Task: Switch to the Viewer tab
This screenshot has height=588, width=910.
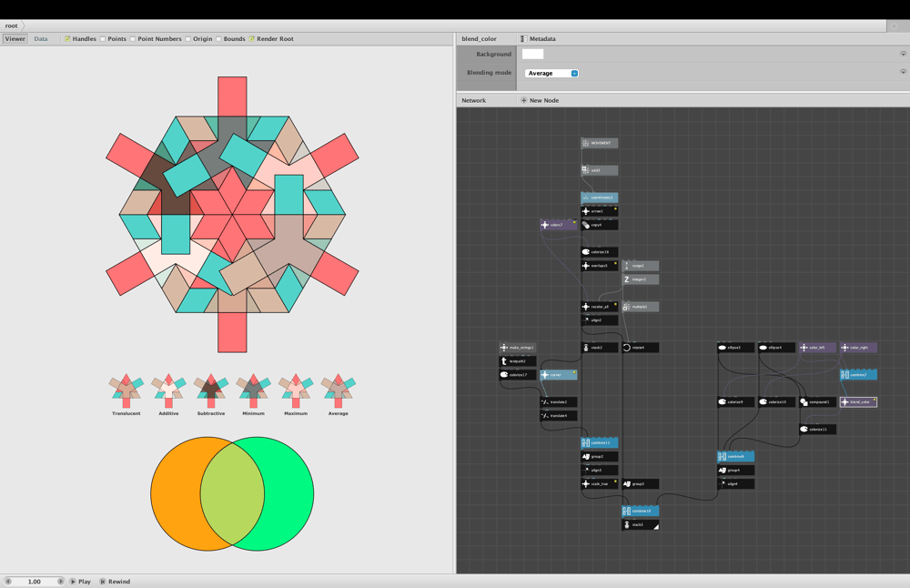Action: point(15,39)
